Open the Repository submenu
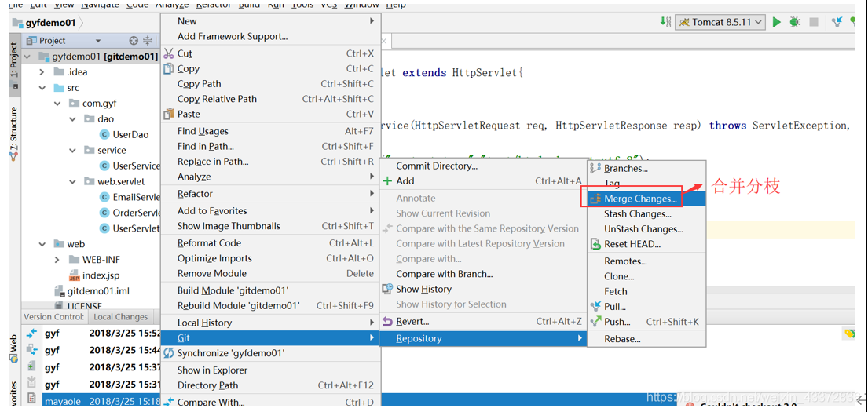Screen dimensions: 868x412 482,338
